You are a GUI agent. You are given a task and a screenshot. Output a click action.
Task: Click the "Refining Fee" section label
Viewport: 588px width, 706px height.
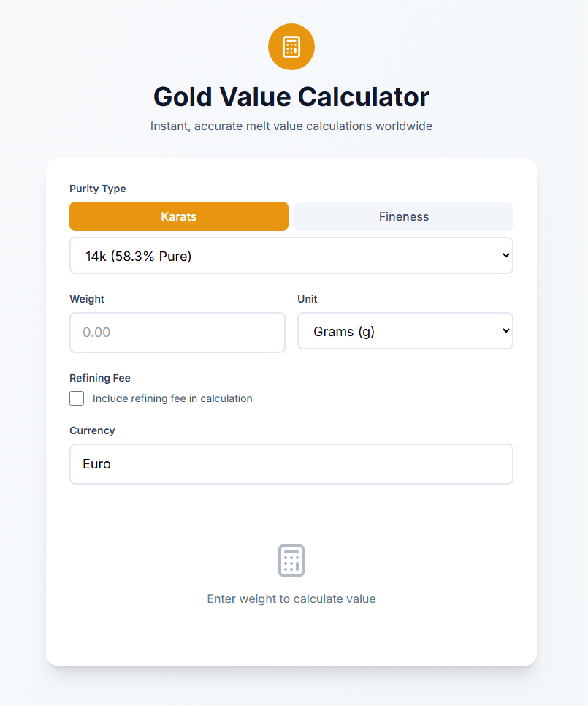(100, 378)
